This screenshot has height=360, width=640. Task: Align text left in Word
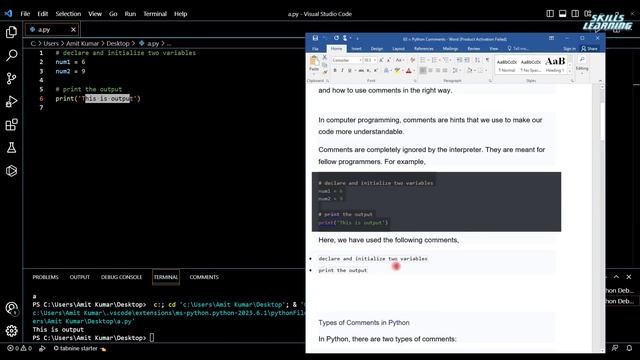point(423,71)
